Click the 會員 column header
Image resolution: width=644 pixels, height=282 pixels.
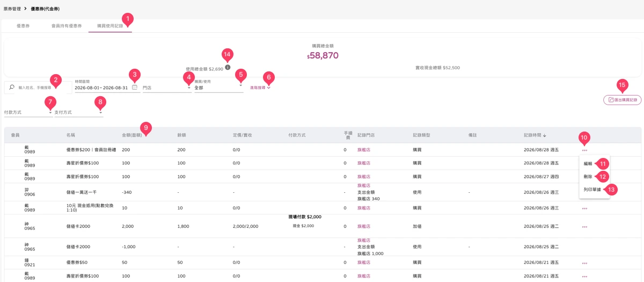coord(15,135)
